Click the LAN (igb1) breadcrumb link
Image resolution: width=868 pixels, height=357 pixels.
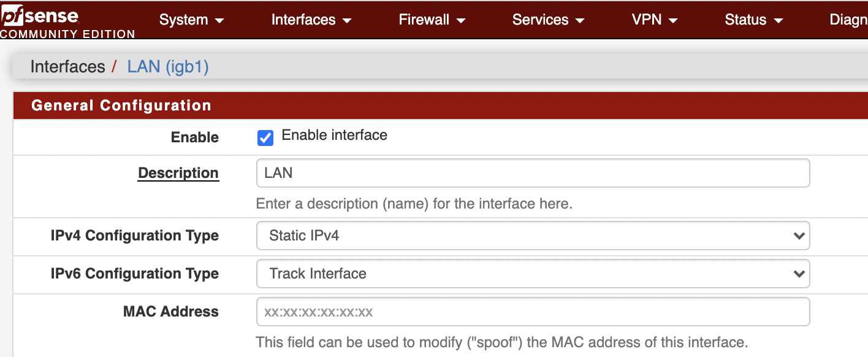(x=168, y=66)
